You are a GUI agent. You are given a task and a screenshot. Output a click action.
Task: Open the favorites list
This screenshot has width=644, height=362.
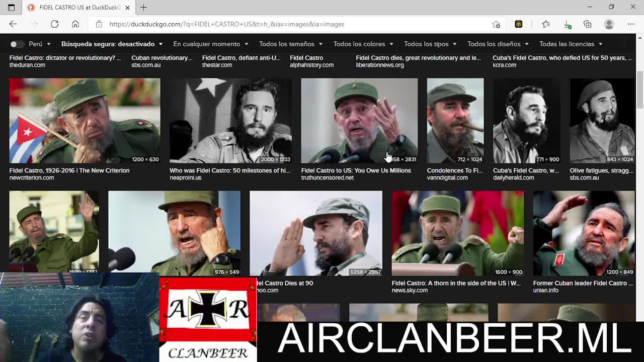546,24
